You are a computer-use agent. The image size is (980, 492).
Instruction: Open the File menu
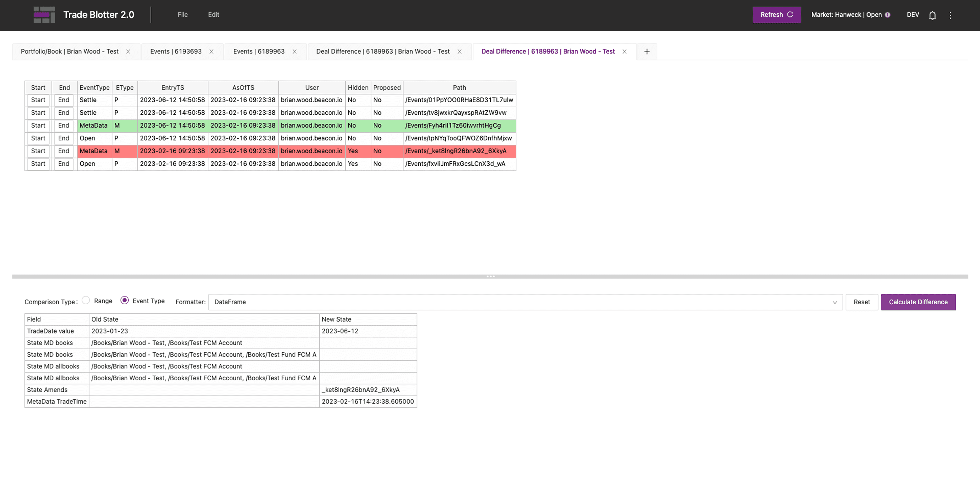183,15
